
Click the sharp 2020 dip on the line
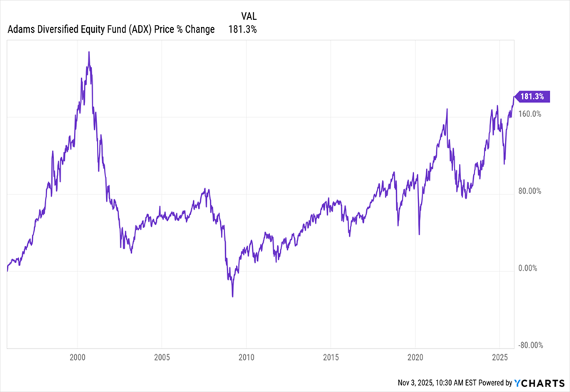419,234
